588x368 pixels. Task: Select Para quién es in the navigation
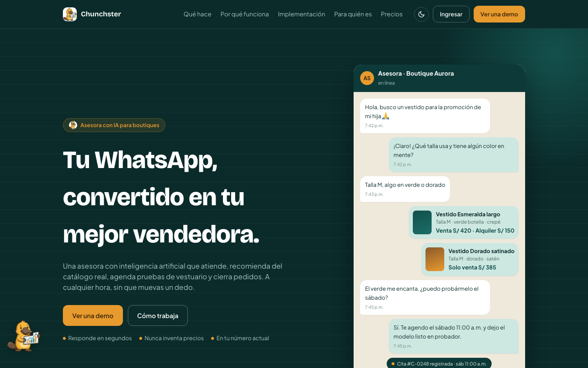[x=353, y=14]
